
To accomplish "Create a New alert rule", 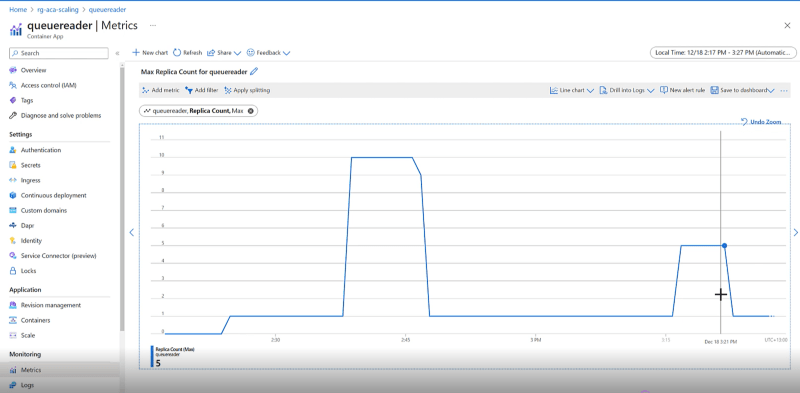I will coord(683,90).
